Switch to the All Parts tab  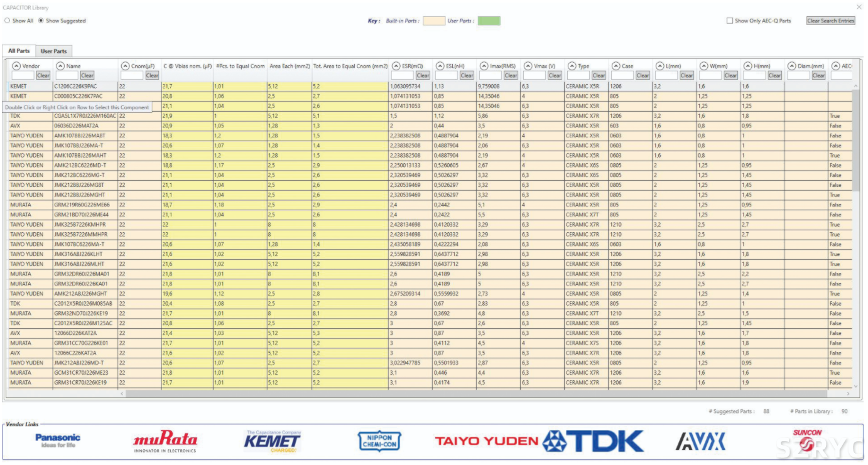point(18,51)
